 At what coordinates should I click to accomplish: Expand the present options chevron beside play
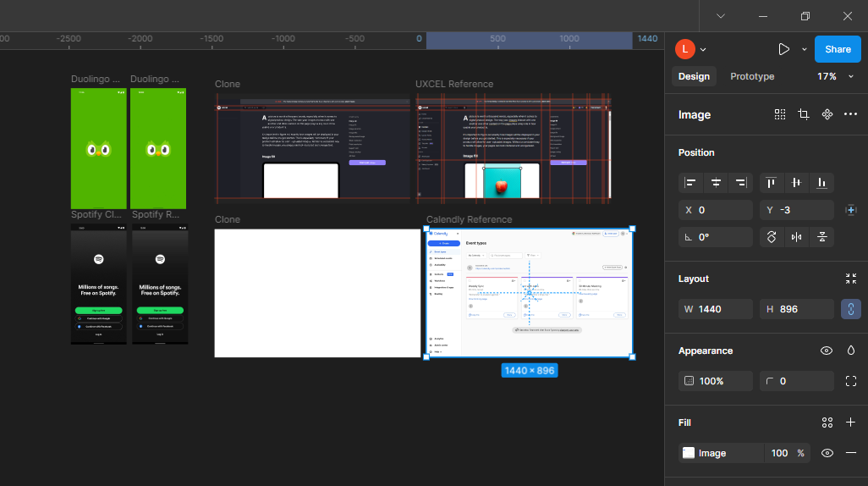point(805,49)
